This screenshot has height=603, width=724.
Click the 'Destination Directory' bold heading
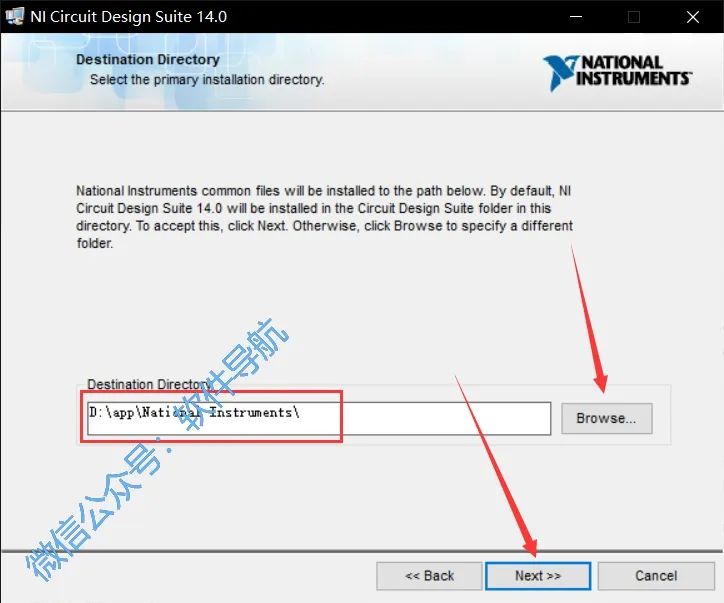(148, 60)
